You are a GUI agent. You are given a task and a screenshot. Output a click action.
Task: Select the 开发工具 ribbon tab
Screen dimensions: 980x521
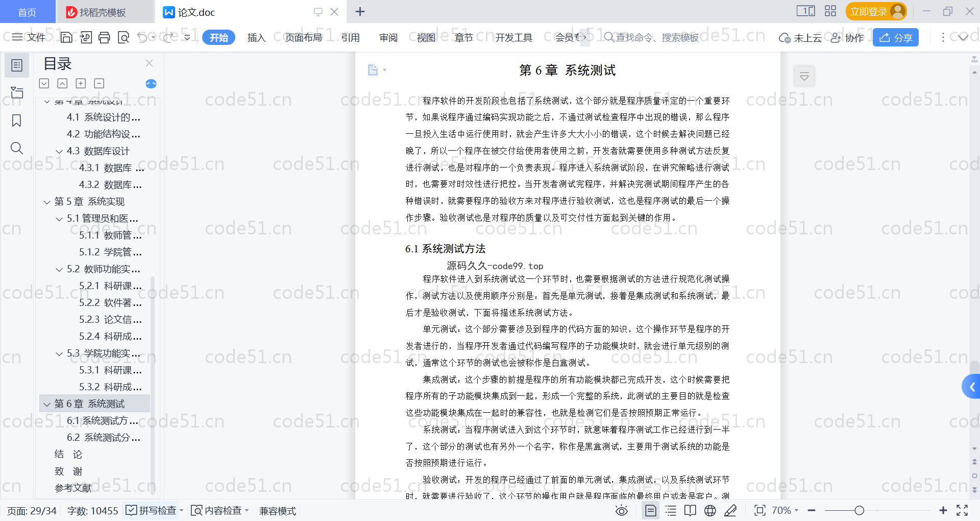tap(513, 37)
